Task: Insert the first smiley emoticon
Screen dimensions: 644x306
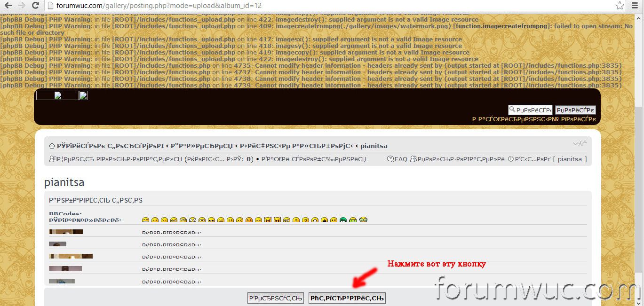Action: tap(145, 220)
